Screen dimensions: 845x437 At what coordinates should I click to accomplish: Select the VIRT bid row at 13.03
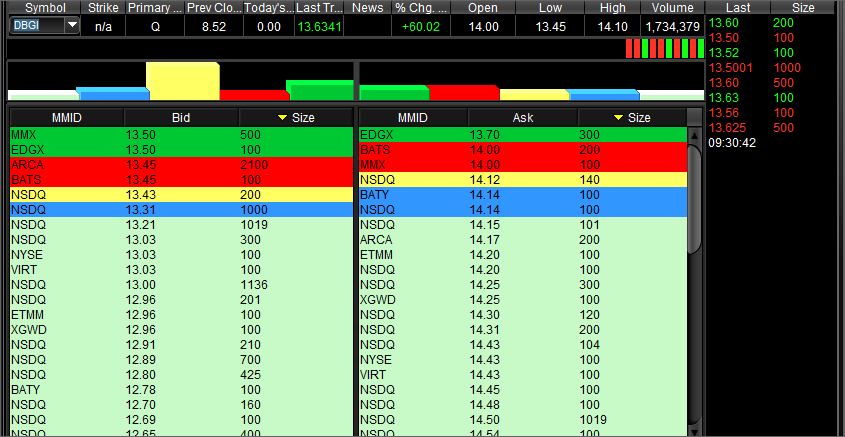(182, 270)
